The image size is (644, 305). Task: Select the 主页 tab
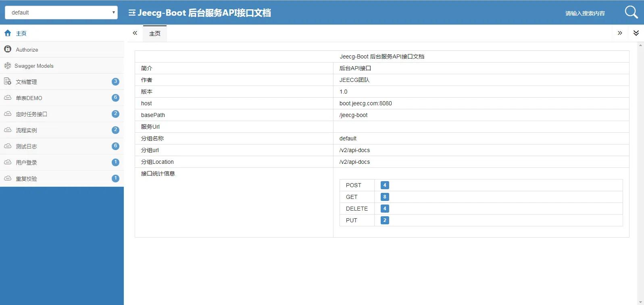(155, 33)
